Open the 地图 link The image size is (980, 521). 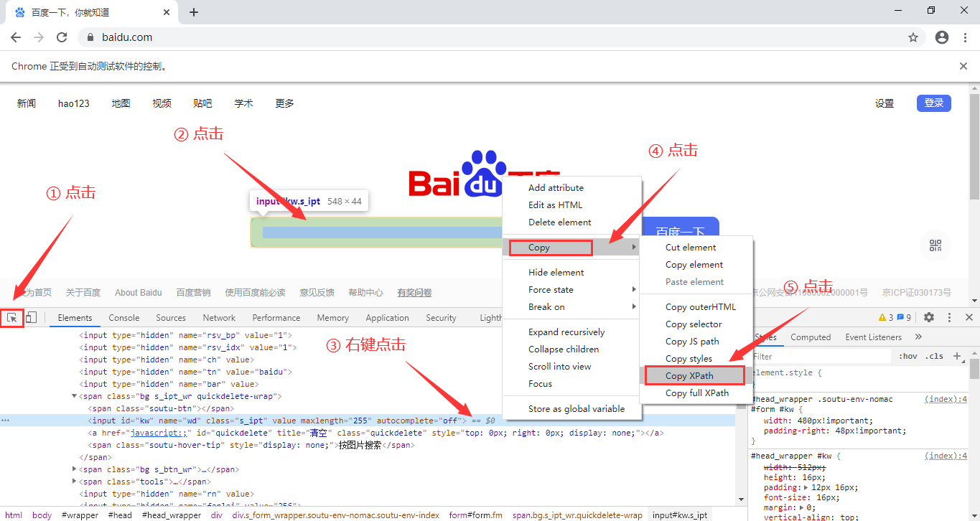click(x=121, y=103)
